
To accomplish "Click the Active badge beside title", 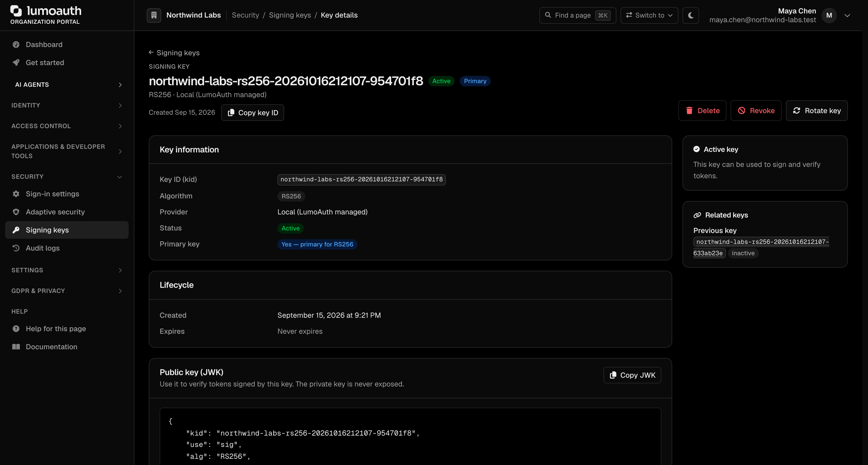I will 441,81.
